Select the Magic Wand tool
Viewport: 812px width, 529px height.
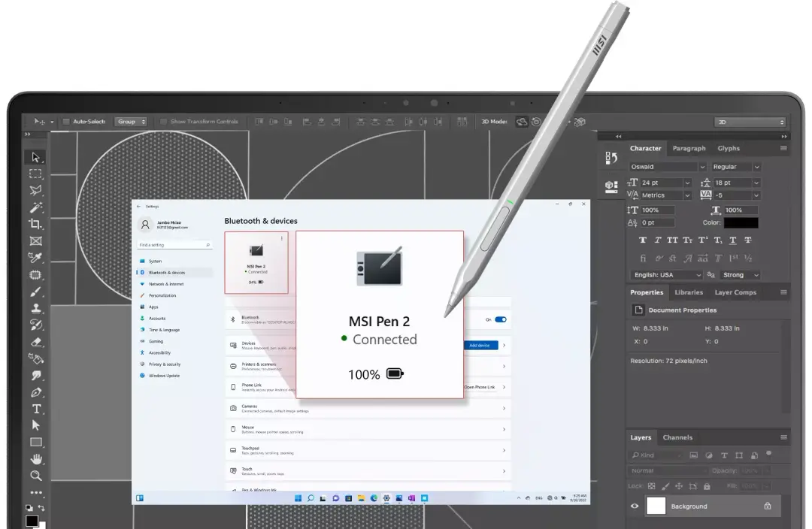(36, 207)
